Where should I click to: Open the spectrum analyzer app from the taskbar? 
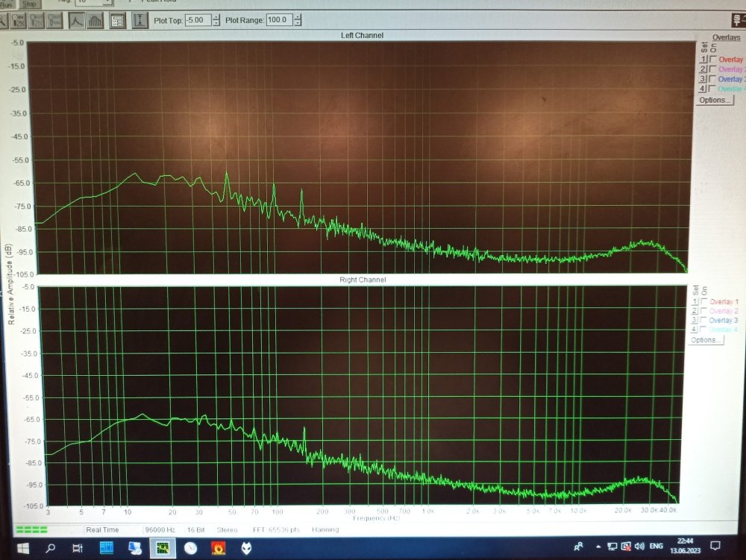coord(163,550)
